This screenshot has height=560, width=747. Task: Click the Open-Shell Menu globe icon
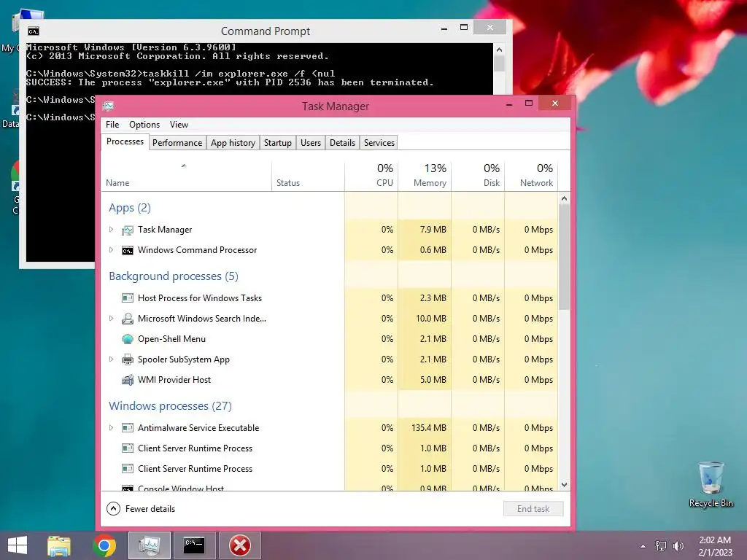coord(127,339)
